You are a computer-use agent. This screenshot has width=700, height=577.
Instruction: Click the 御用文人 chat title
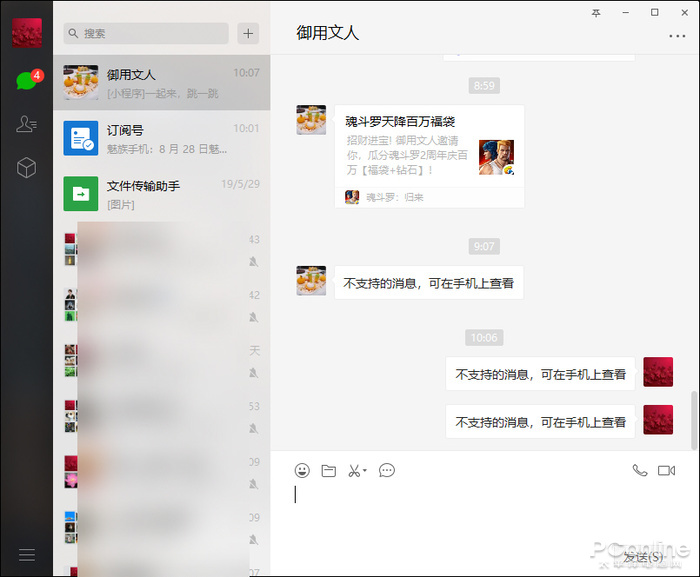(x=327, y=33)
